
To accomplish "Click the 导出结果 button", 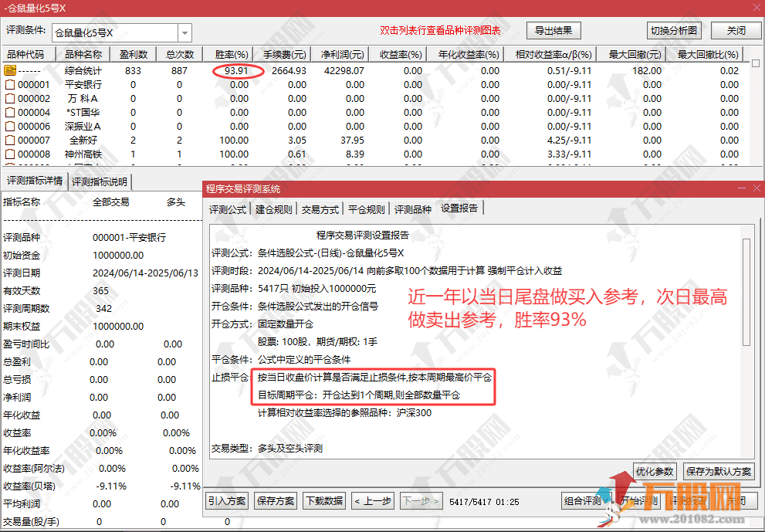I will click(553, 31).
